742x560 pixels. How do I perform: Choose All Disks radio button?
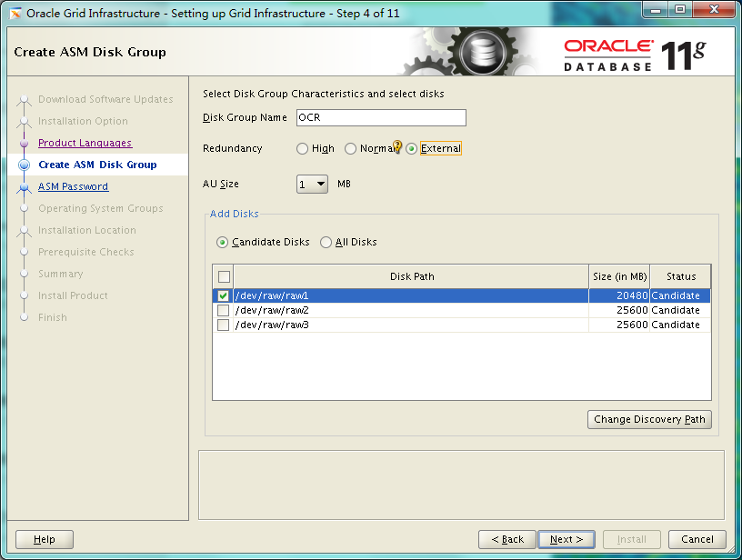[326, 243]
